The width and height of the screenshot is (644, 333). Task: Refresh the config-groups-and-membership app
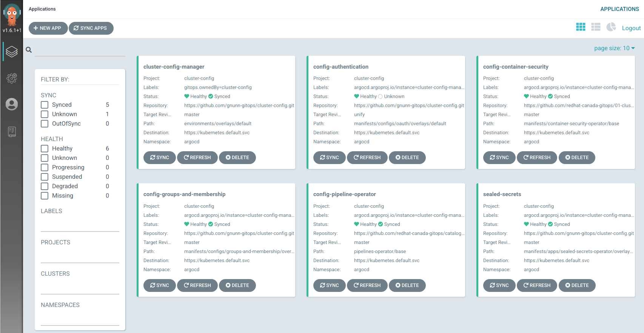(x=197, y=285)
